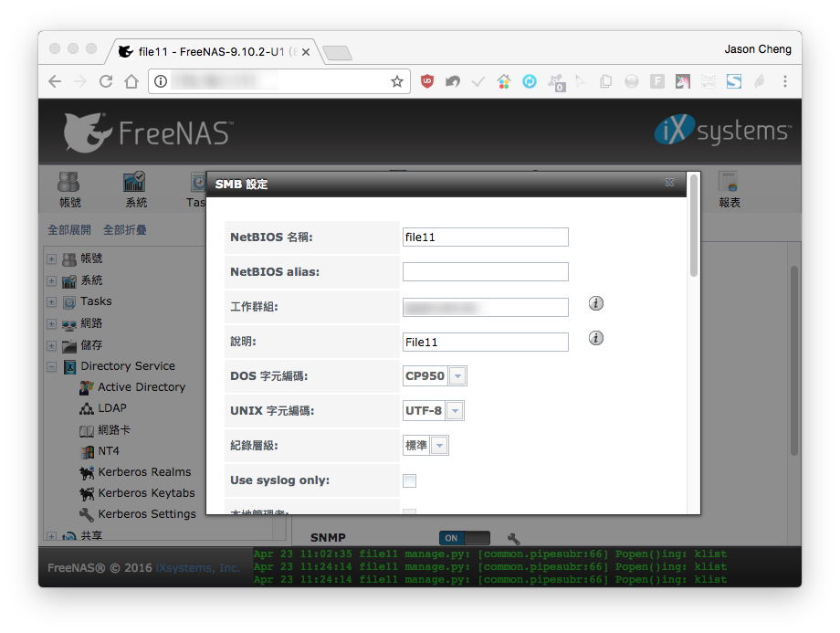
Task: Expand the 儲存 tree node
Action: pos(51,345)
